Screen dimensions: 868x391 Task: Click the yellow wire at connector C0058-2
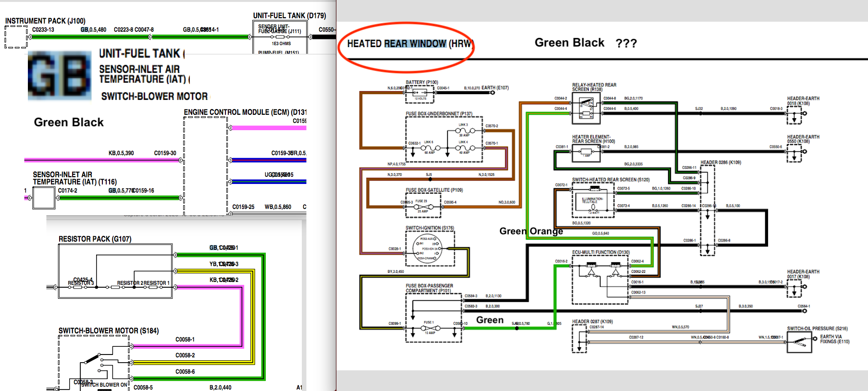point(187,362)
